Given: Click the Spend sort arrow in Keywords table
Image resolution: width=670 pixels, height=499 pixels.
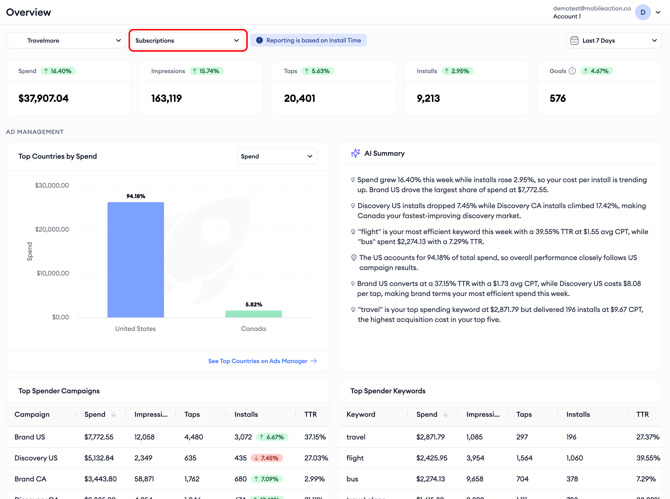Looking at the screenshot, I should tap(446, 414).
